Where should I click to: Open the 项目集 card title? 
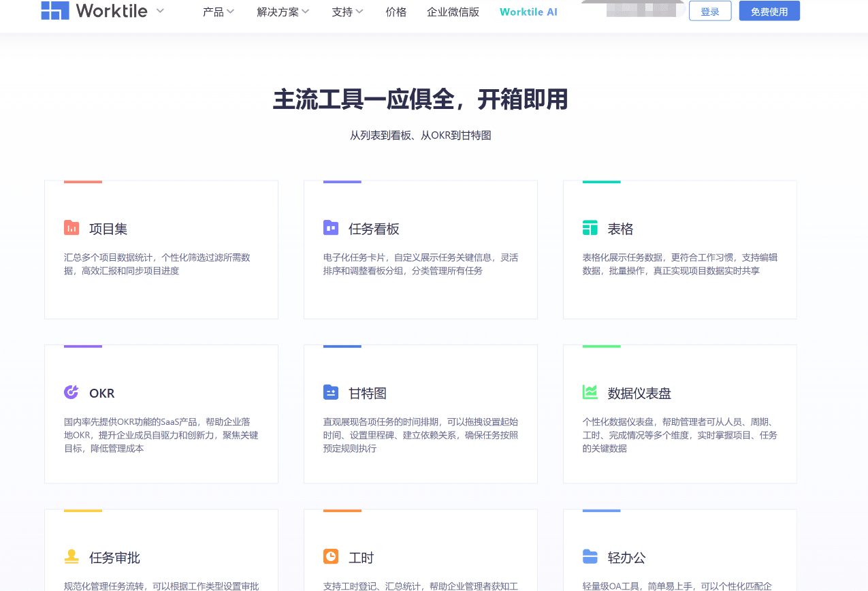(108, 229)
